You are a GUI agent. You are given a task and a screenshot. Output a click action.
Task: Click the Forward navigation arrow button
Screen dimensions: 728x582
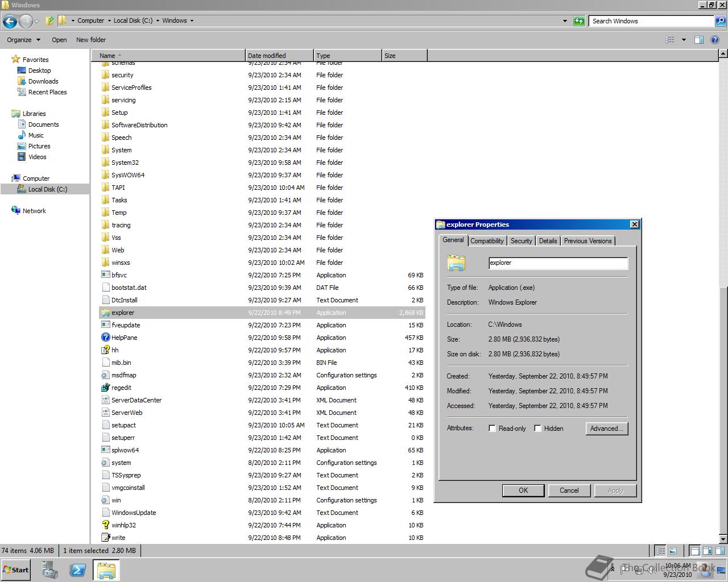pos(26,21)
